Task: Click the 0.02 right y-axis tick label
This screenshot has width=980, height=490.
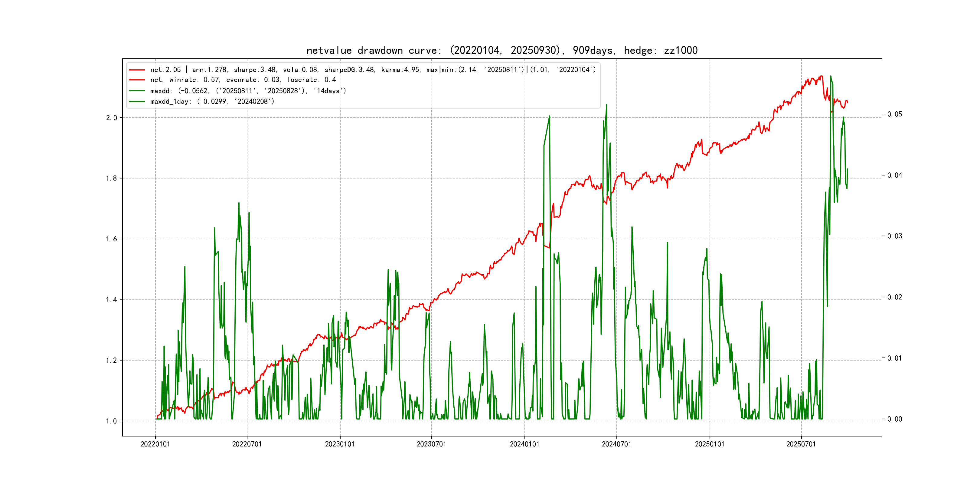Action: tap(894, 297)
